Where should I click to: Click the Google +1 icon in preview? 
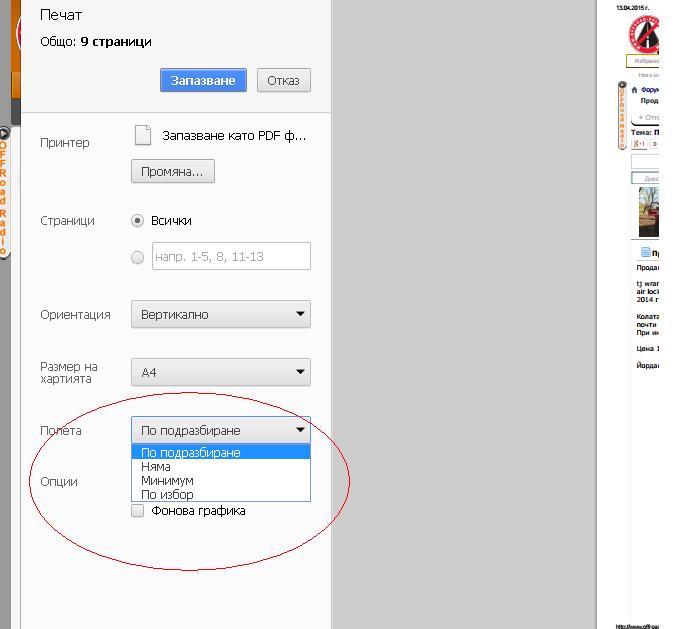point(639,144)
